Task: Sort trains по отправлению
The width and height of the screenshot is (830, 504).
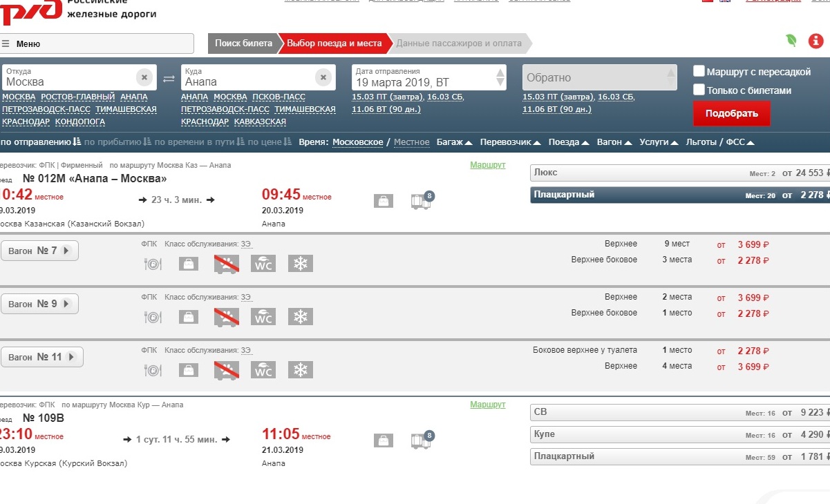Action: 41,142
